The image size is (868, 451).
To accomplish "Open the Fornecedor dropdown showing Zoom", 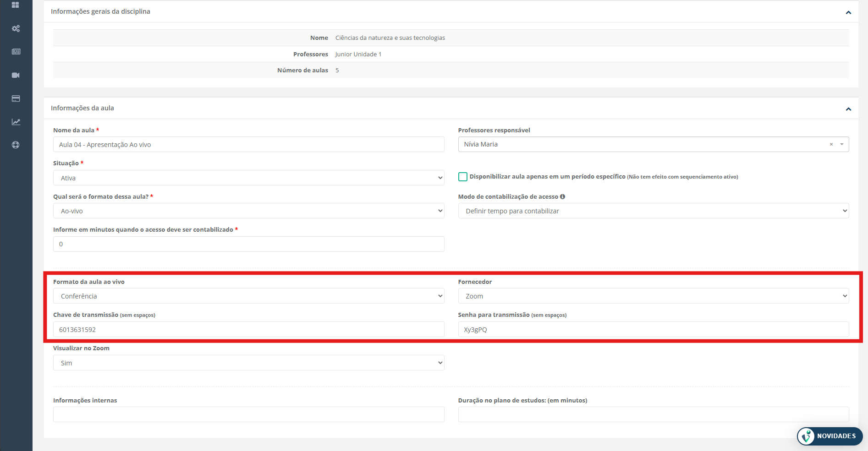I will pyautogui.click(x=654, y=296).
